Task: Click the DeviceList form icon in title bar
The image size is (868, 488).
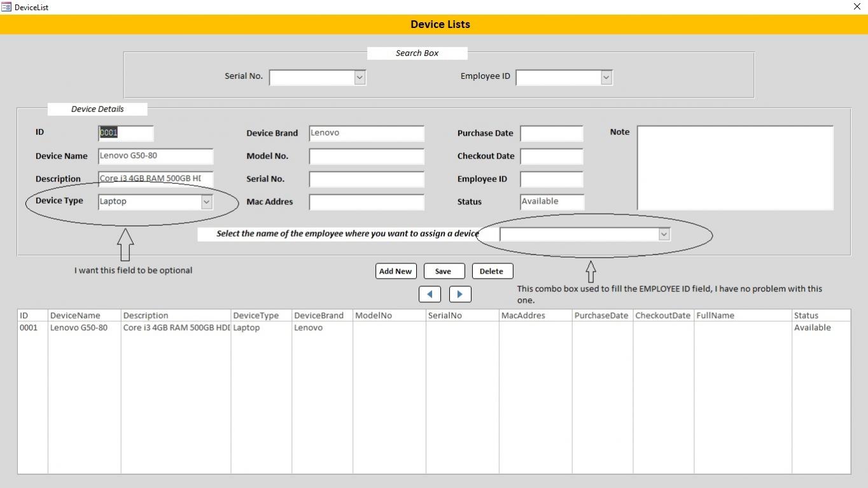Action: coord(6,7)
